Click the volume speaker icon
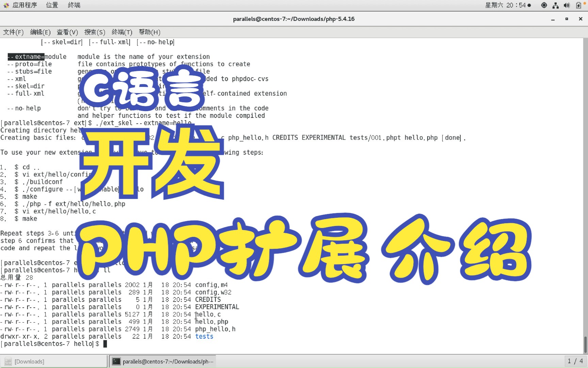The image size is (588, 368). (567, 5)
